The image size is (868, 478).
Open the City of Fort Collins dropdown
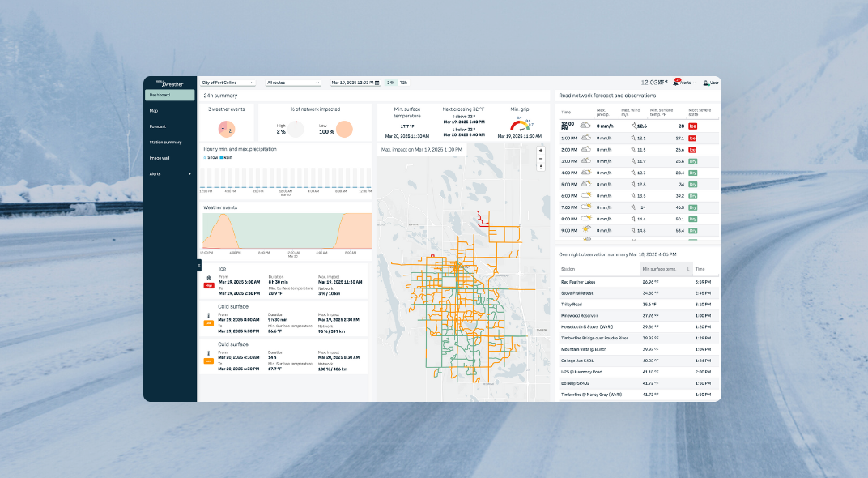(228, 83)
